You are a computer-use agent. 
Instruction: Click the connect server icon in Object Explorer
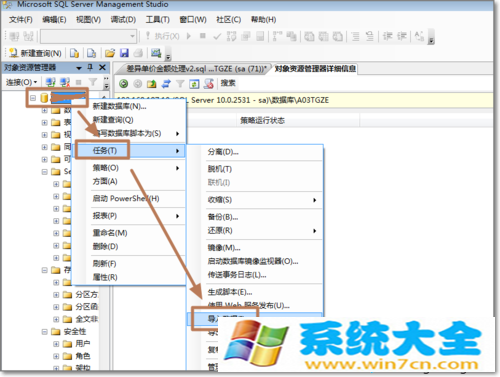click(x=50, y=82)
